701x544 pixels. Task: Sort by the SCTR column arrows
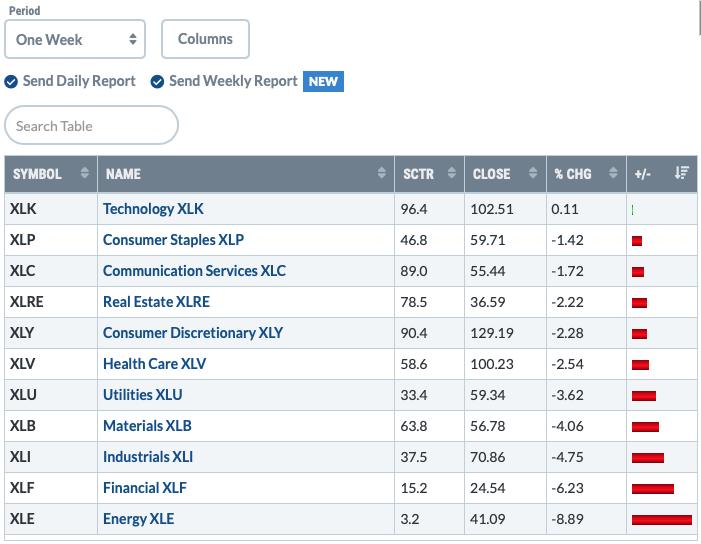coord(452,173)
